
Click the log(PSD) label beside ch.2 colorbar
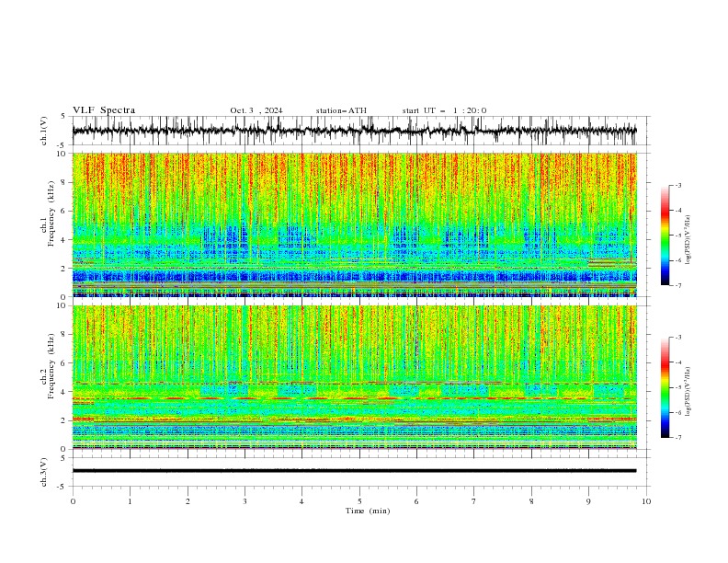(688, 392)
